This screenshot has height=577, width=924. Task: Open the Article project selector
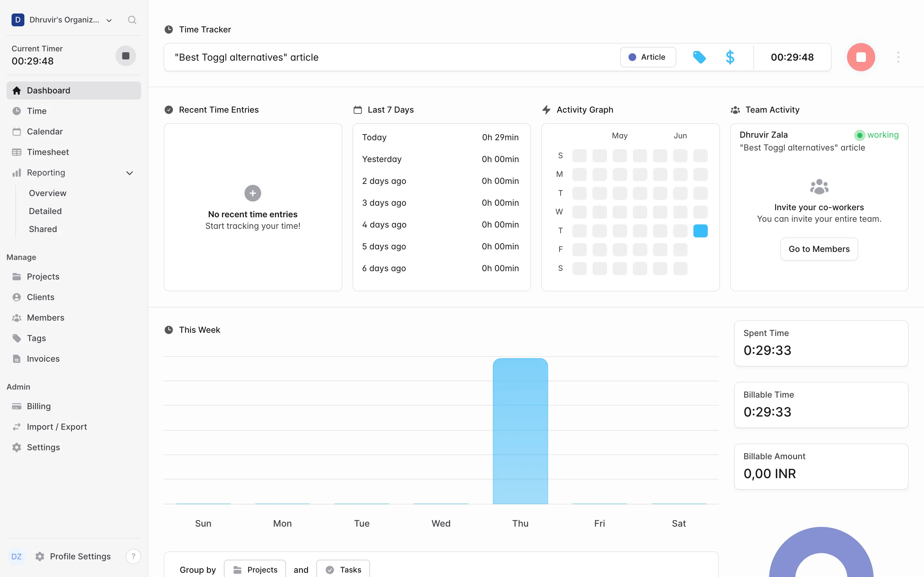point(648,57)
